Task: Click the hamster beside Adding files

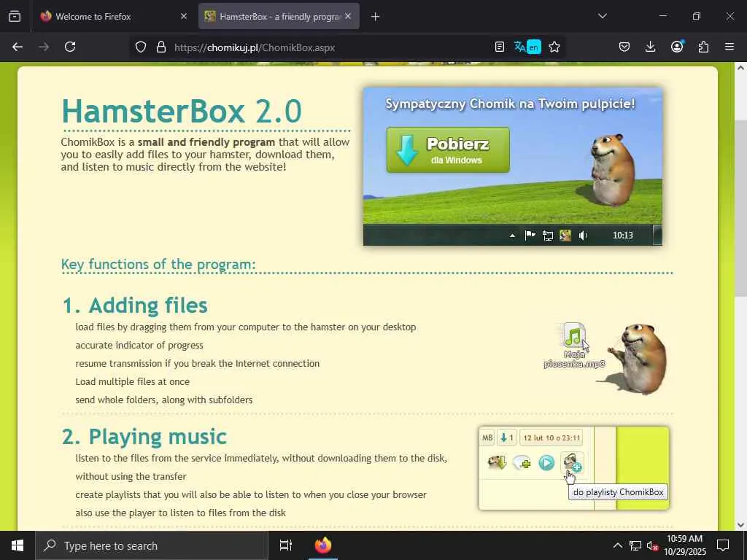Action: click(638, 358)
